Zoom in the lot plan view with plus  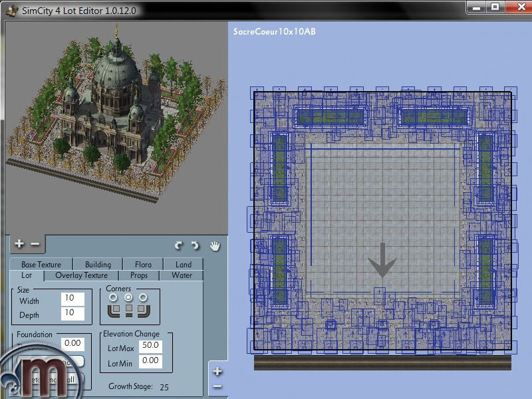tap(217, 372)
